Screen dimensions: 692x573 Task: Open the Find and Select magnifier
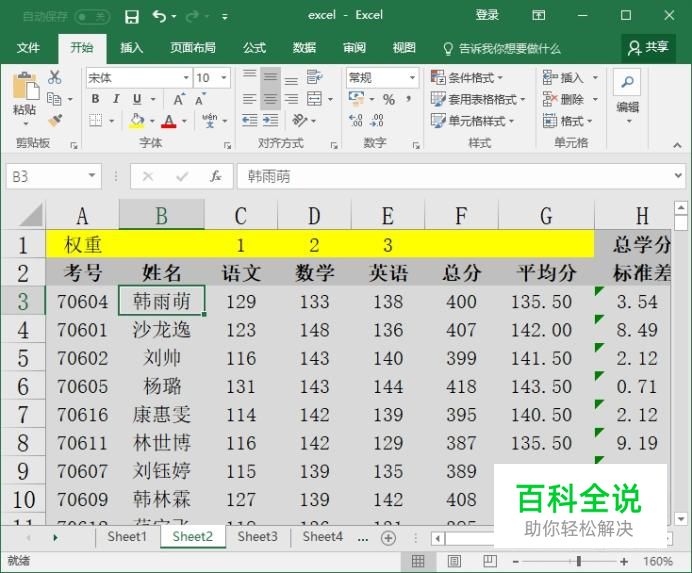coord(627,84)
